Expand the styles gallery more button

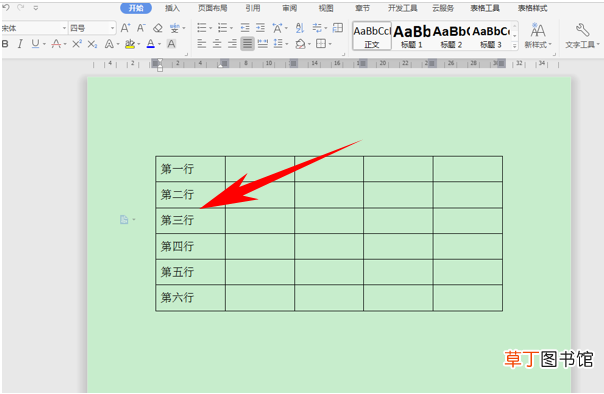tap(514, 45)
